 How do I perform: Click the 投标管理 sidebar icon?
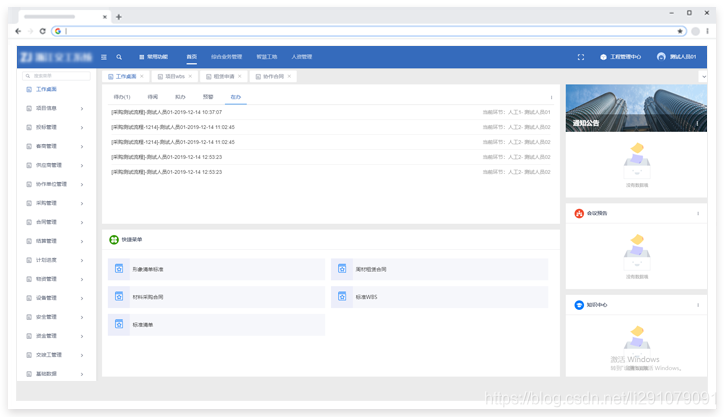click(29, 127)
